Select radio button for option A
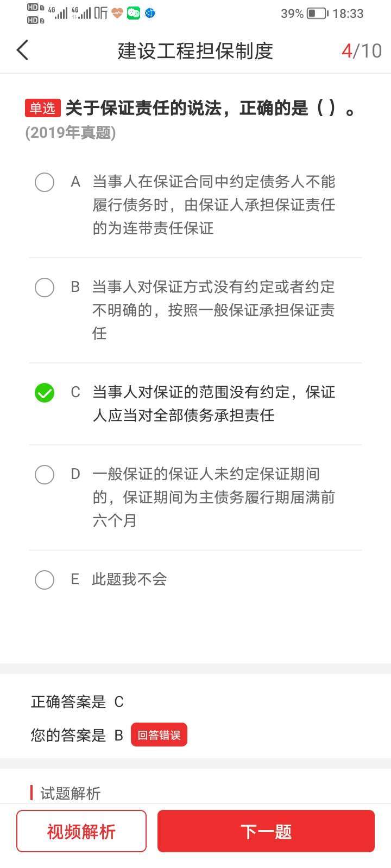 pos(45,182)
